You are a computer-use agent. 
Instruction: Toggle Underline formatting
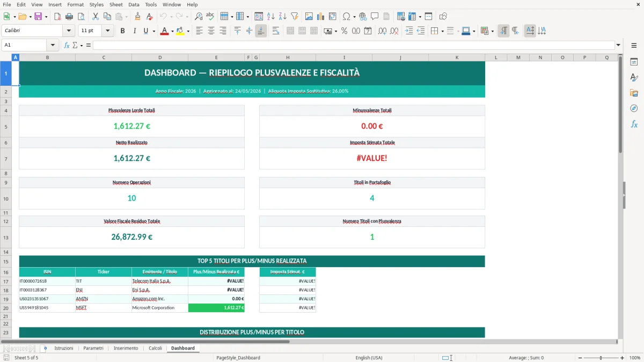pos(145,31)
